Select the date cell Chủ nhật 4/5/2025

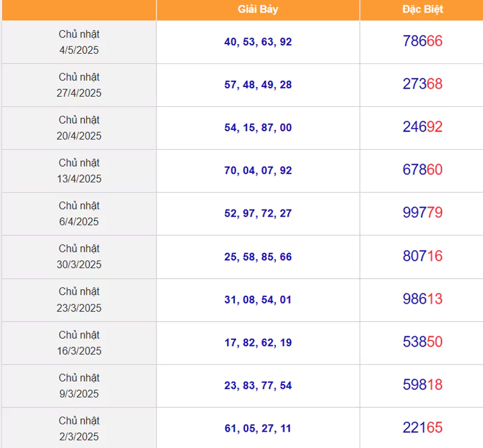coord(79,42)
